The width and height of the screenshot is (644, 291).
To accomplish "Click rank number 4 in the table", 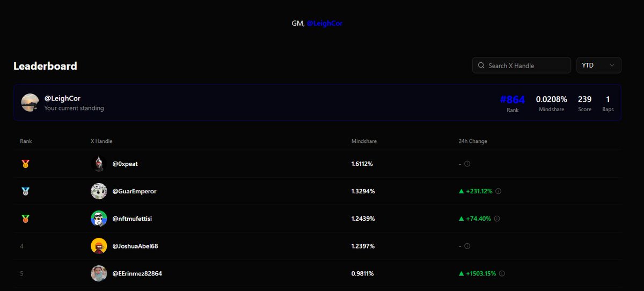I will (x=22, y=246).
